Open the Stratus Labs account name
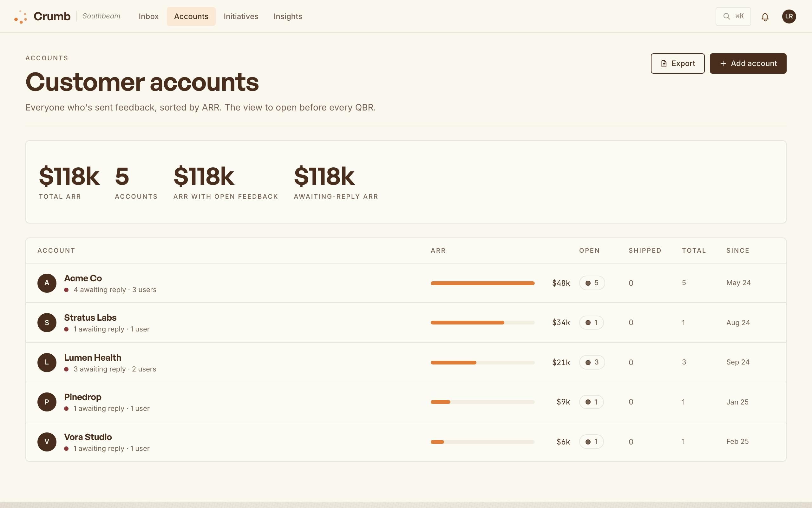 90,317
